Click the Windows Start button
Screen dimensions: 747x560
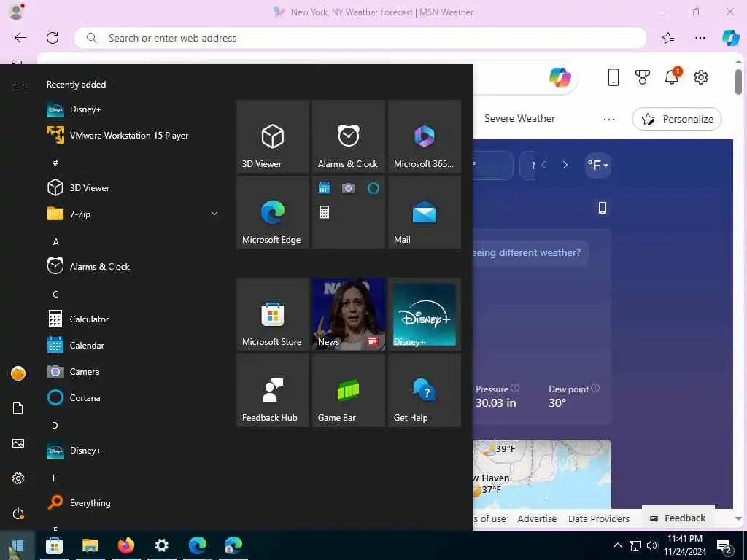tap(18, 545)
